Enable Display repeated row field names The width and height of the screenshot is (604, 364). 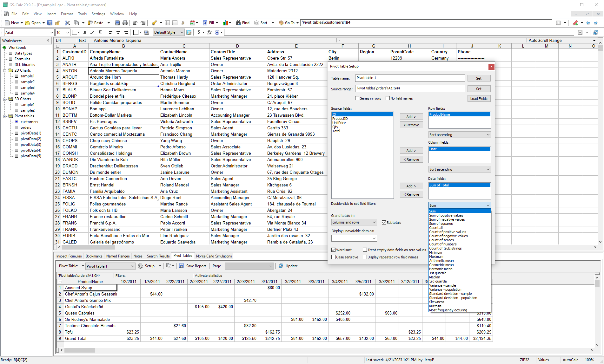click(x=365, y=257)
